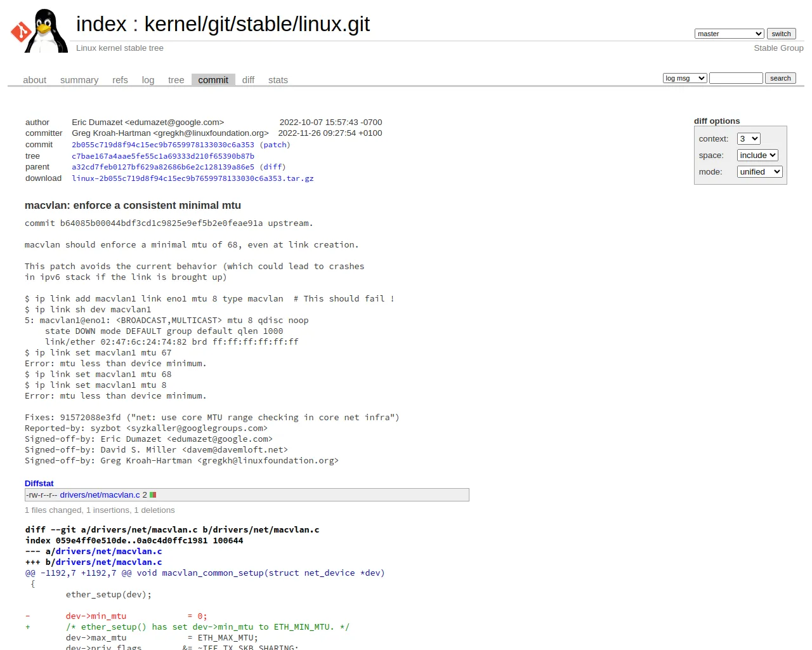View the stats tab
This screenshot has height=650, width=812.
coord(278,80)
